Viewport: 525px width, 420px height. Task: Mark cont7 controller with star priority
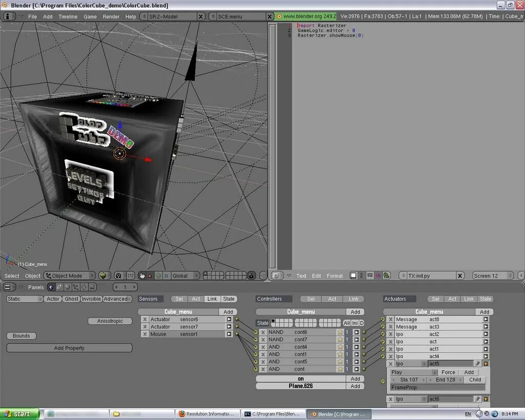340,339
